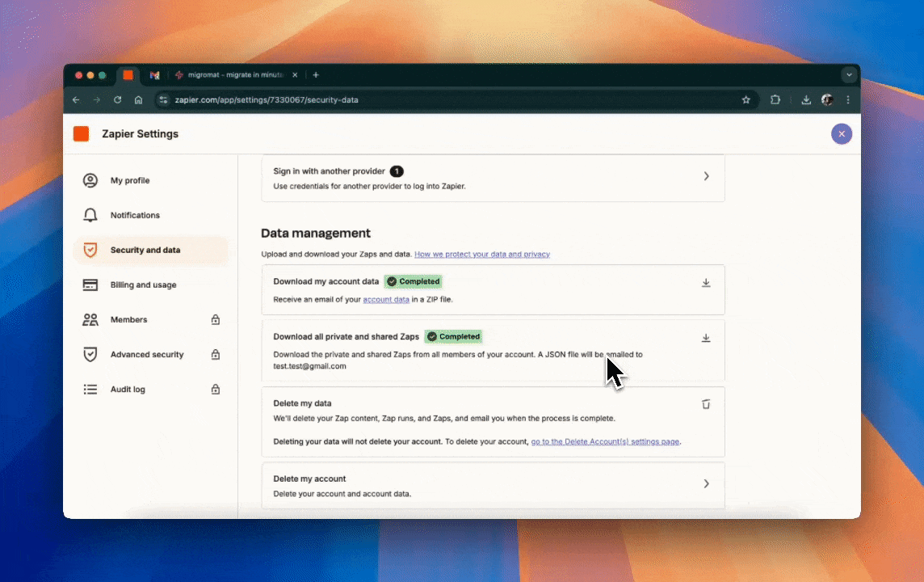Click trash icon in Delete my data
Viewport: 924px width, 582px height.
(705, 404)
